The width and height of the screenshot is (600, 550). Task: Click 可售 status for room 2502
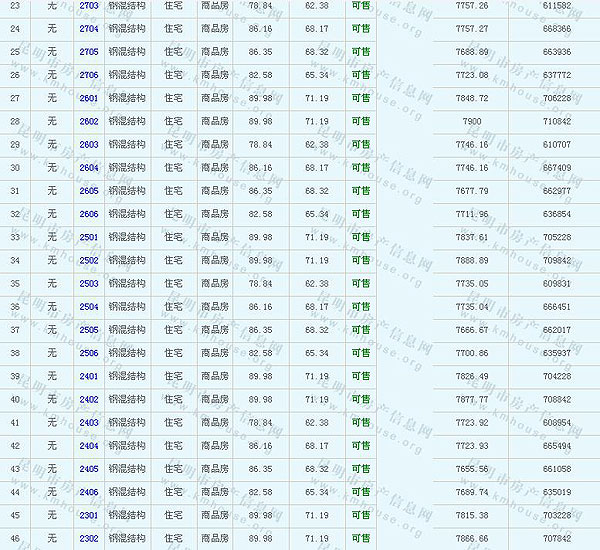pyautogui.click(x=360, y=261)
